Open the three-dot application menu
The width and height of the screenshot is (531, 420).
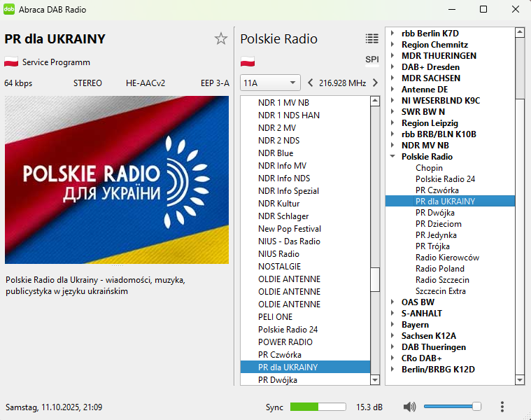click(502, 407)
